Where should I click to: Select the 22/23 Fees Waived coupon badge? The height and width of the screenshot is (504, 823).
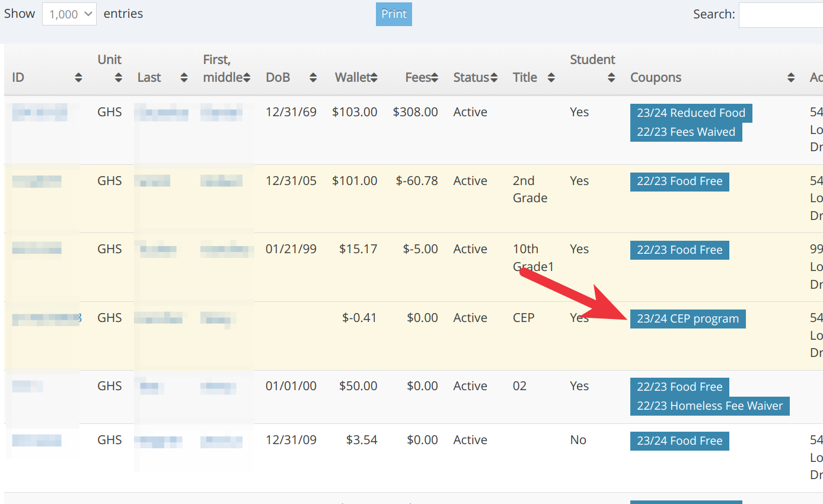686,132
